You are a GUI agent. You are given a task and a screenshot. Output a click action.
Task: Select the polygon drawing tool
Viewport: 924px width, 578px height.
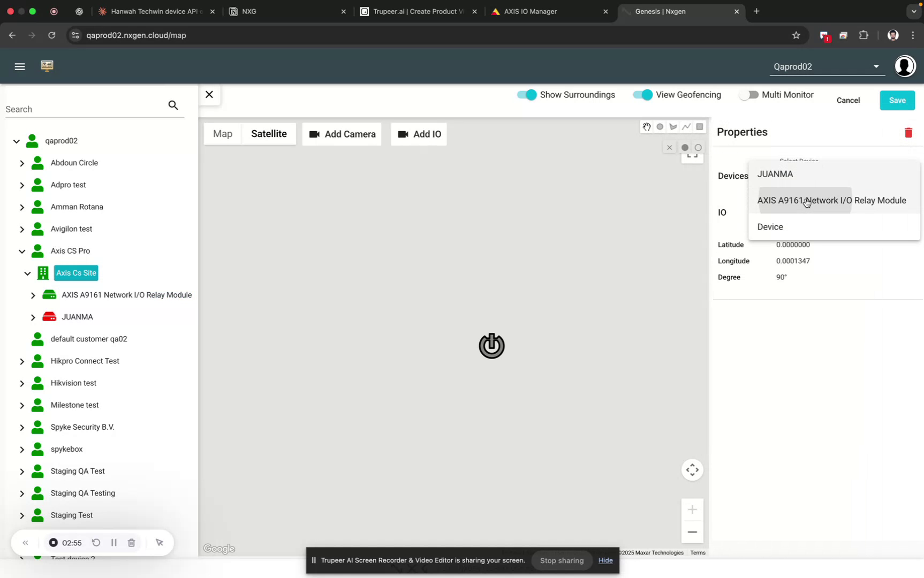[673, 127]
